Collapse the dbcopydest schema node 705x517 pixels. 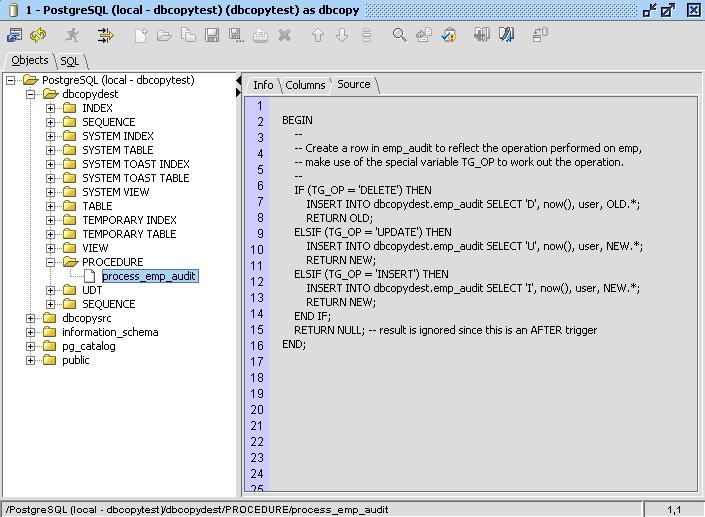31,94
